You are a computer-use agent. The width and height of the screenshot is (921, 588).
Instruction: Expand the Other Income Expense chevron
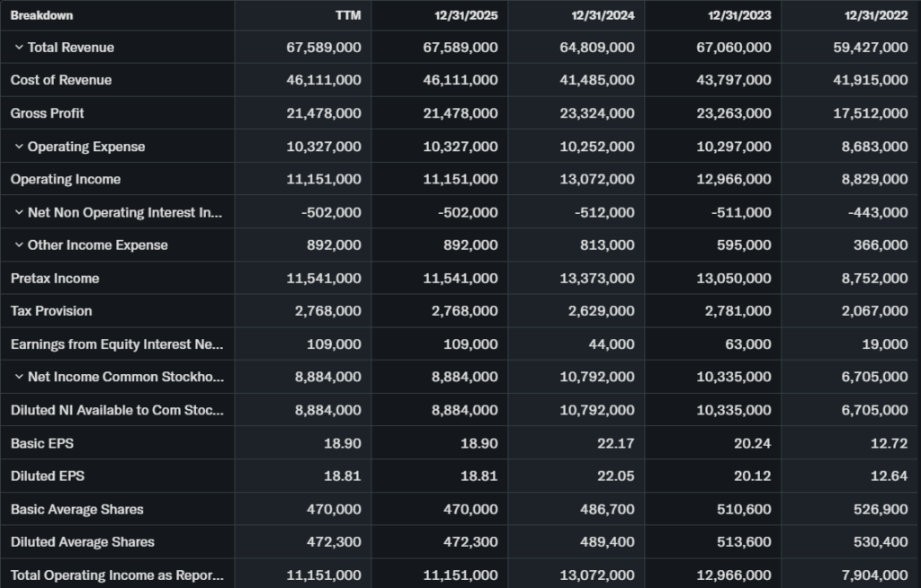[x=19, y=245]
